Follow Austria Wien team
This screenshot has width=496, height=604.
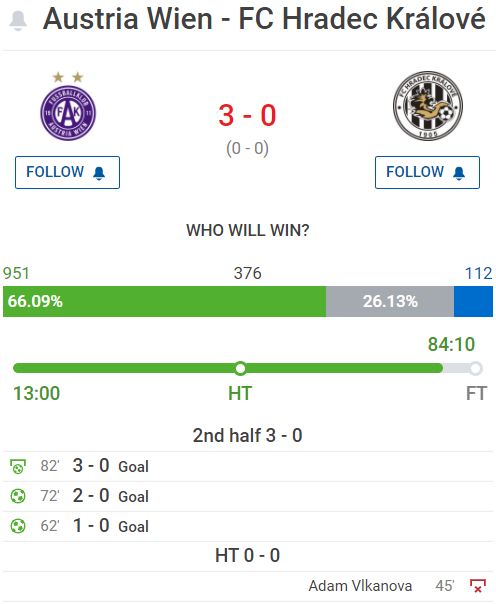[x=67, y=172]
